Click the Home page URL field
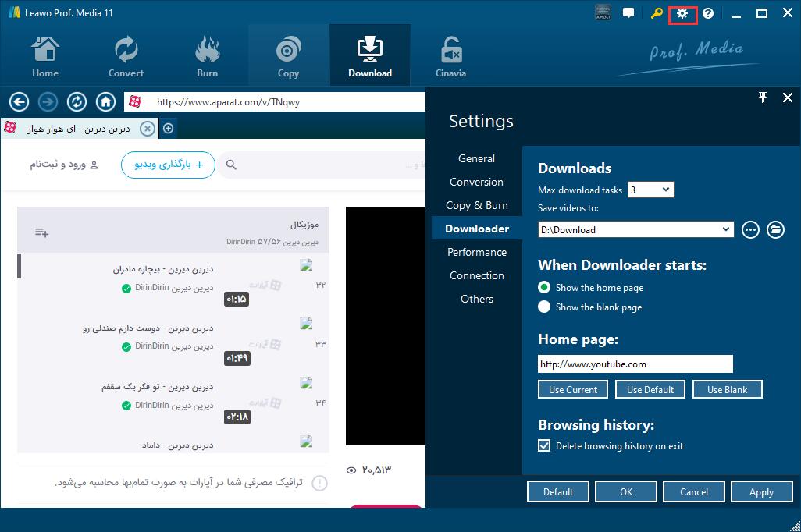Image resolution: width=801 pixels, height=532 pixels. pyautogui.click(x=635, y=364)
